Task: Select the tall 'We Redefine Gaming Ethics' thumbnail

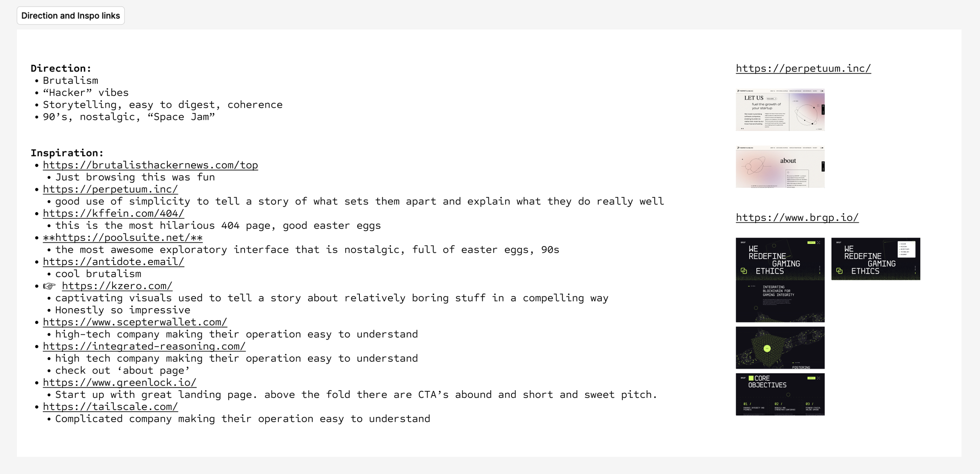Action: click(x=780, y=280)
